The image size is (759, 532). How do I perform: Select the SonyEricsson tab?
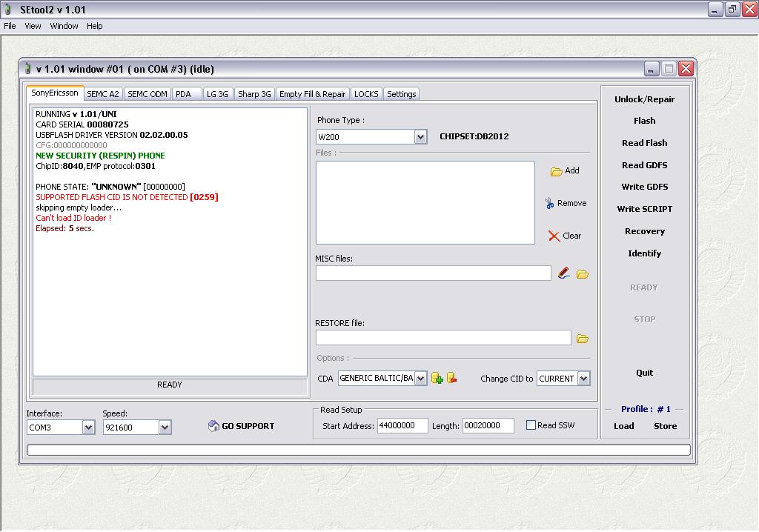tap(55, 93)
